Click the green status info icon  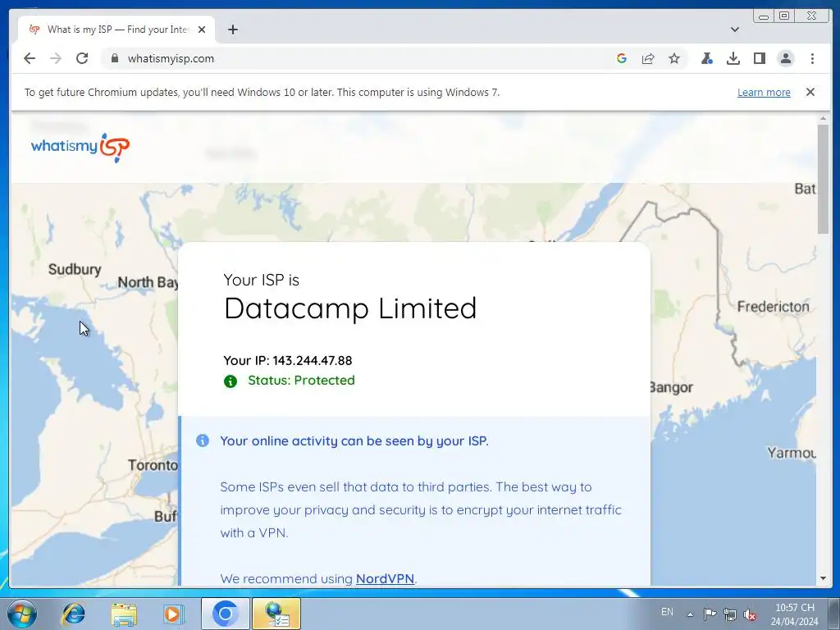(231, 381)
